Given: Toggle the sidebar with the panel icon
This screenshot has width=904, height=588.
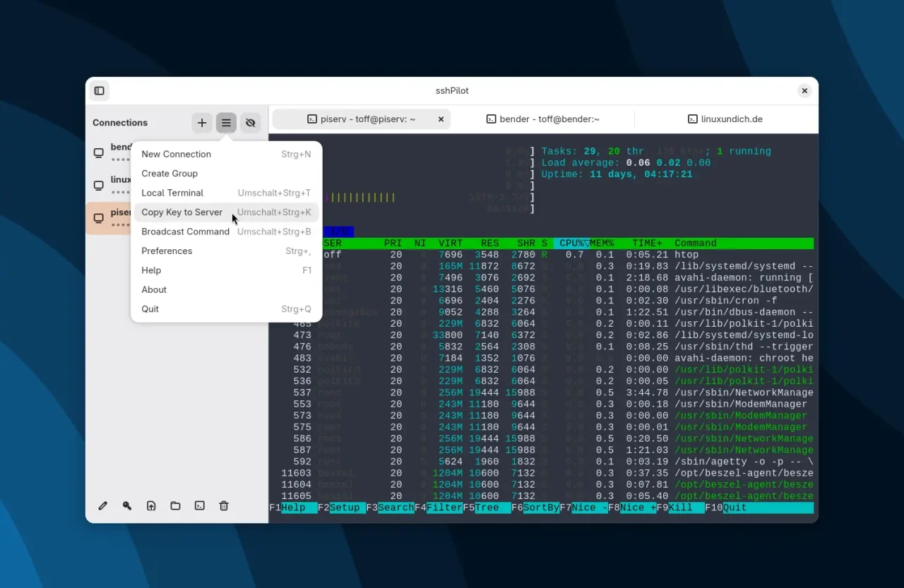Looking at the screenshot, I should pyautogui.click(x=99, y=90).
